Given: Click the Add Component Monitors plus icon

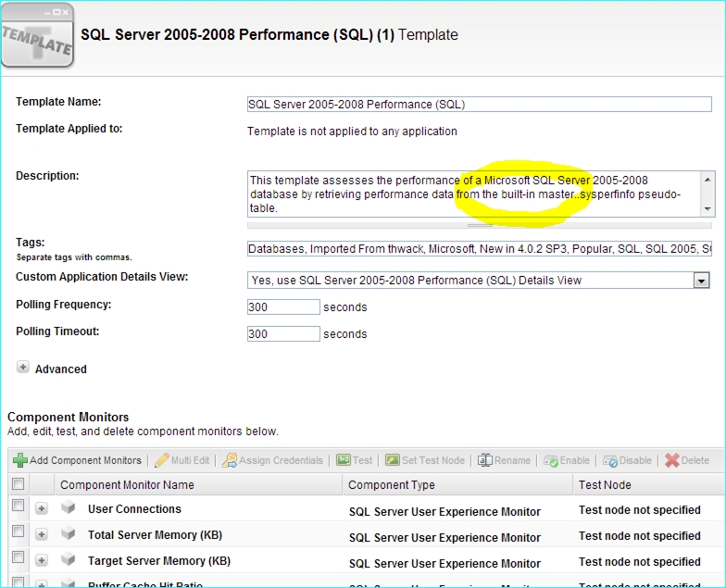Looking at the screenshot, I should coord(20,460).
